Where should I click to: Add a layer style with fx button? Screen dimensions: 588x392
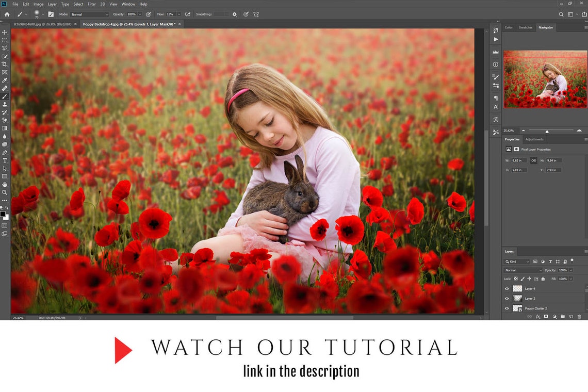(538, 316)
